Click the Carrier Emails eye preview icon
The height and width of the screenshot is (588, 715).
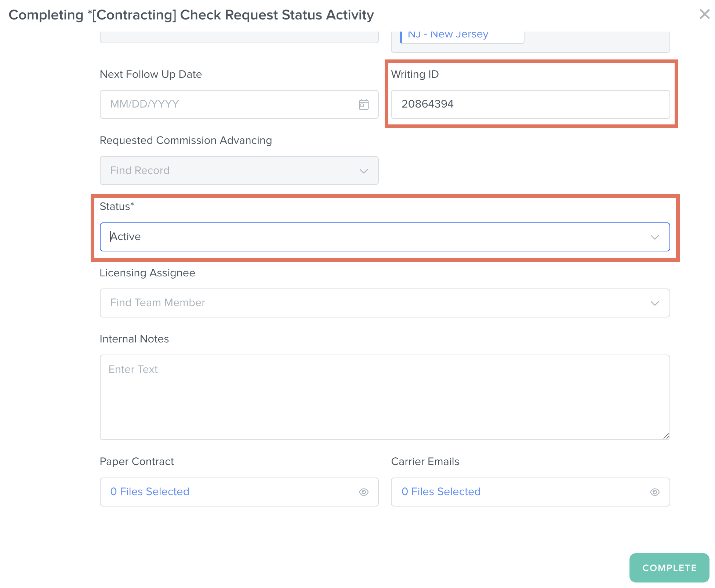tap(654, 492)
